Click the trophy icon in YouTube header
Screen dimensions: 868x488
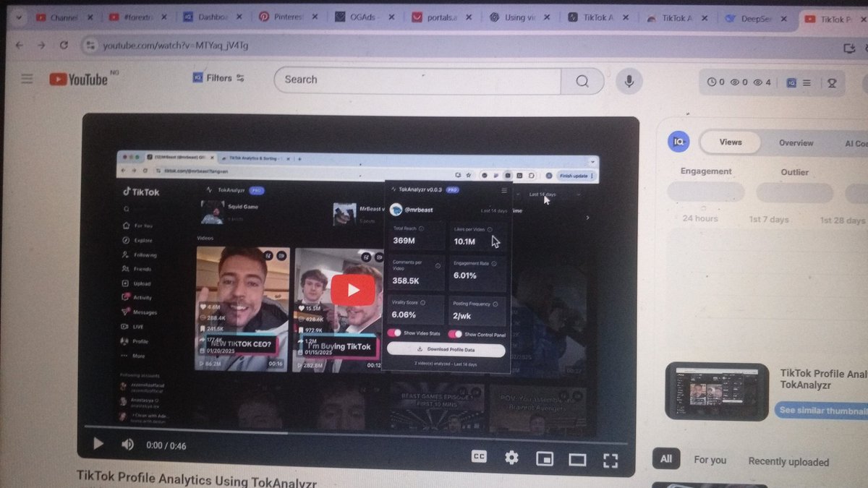coord(832,83)
